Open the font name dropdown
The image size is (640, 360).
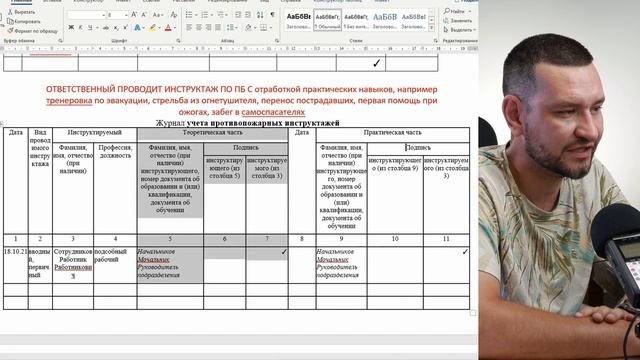(104, 15)
